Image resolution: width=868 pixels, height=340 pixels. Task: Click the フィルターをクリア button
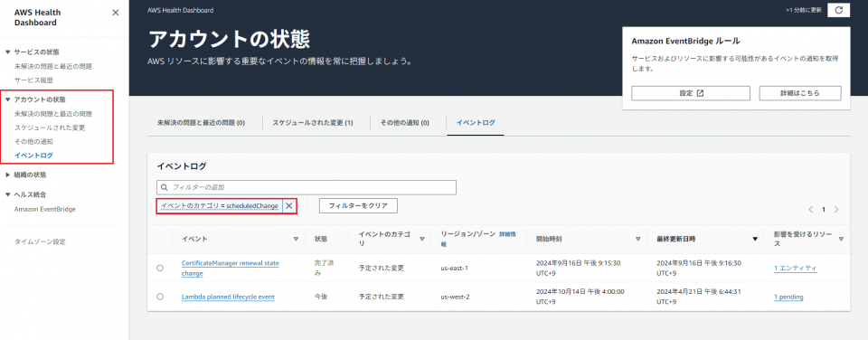point(358,205)
